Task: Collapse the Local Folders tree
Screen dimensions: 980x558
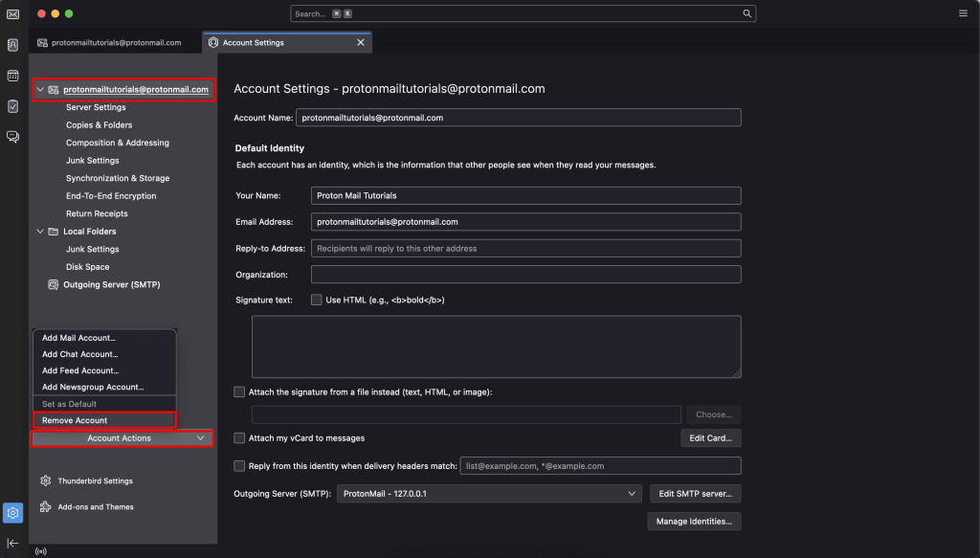Action: (40, 232)
